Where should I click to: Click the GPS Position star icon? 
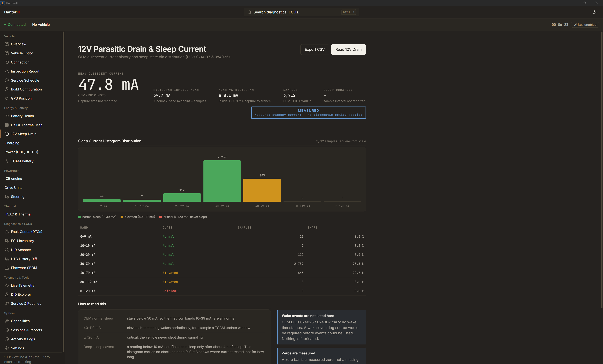click(7, 98)
